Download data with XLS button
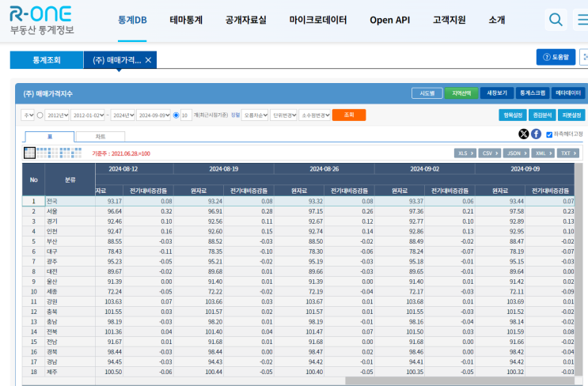Viewport: 588px width, 386px height. pos(465,153)
